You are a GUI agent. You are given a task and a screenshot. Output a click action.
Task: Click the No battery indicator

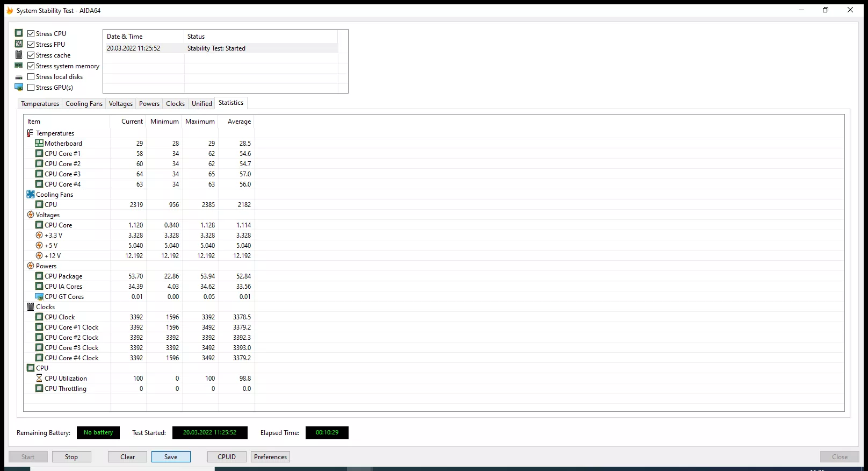click(x=98, y=433)
